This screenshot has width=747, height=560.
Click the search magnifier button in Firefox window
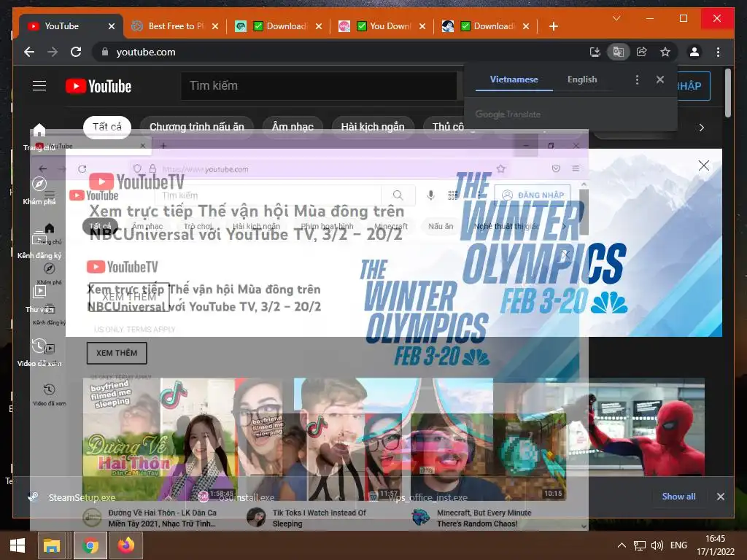point(398,195)
